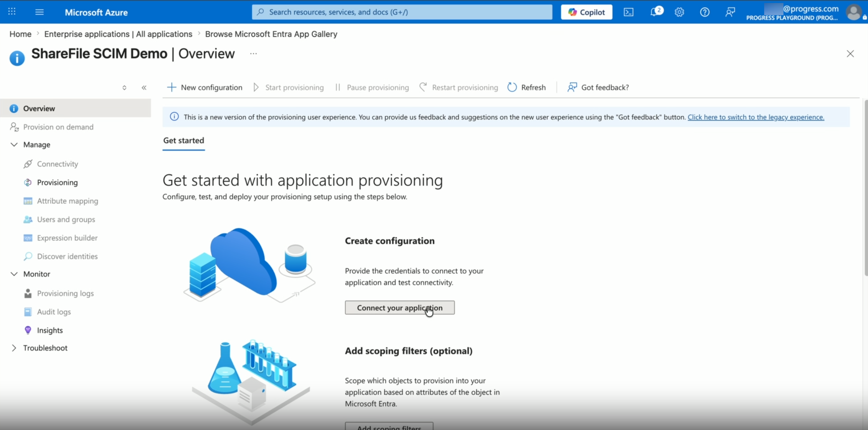Click the Add scoping filters (optional) heading
Viewport: 868px width, 430px height.
tap(408, 351)
